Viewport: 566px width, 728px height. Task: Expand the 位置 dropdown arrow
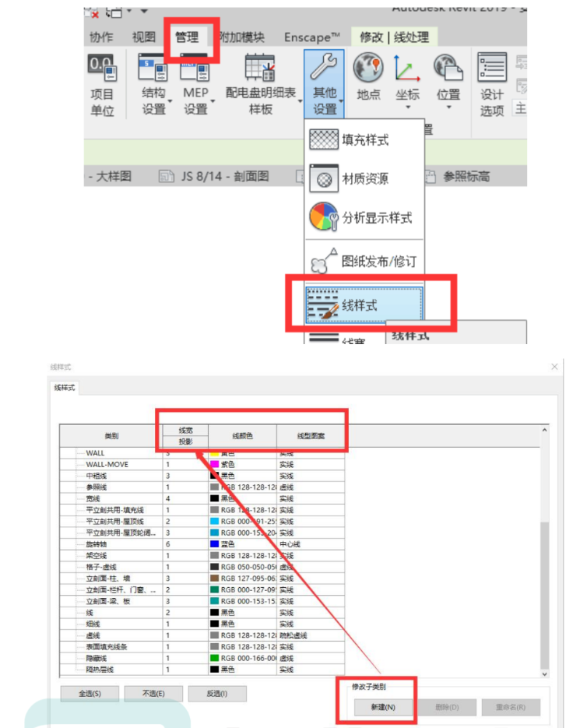click(x=448, y=107)
